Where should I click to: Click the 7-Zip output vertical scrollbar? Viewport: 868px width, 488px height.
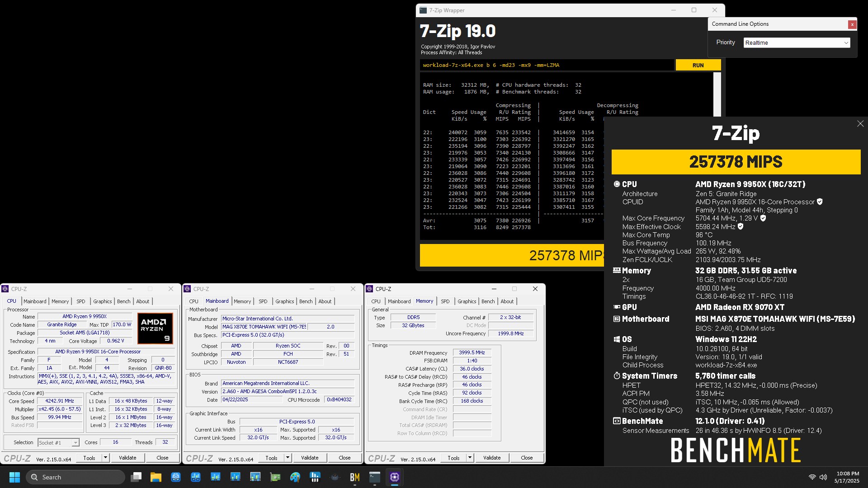(717, 94)
